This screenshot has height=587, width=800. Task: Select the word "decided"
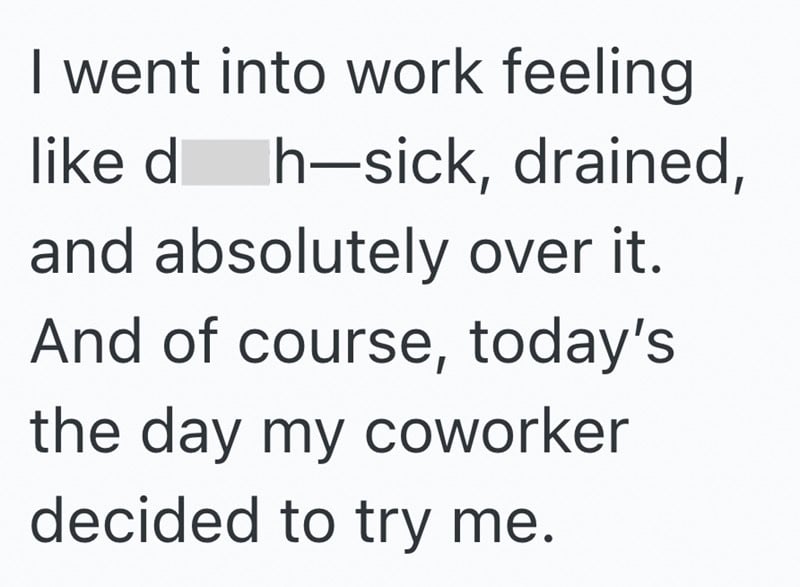click(145, 519)
